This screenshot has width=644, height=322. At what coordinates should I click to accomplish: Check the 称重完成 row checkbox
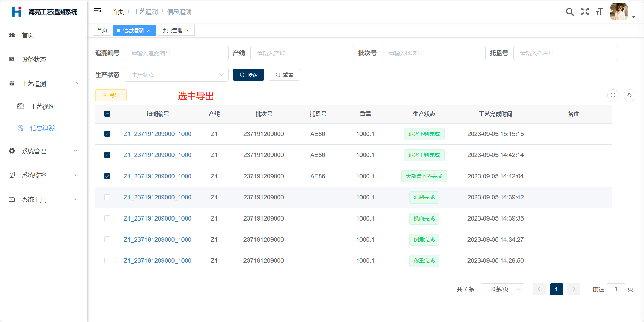tap(107, 261)
